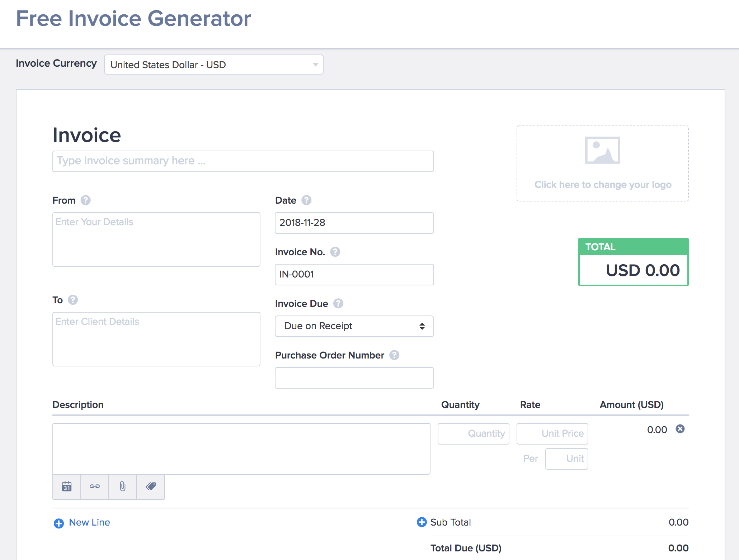Click the paperclip attachment icon
Image resolution: width=739 pixels, height=560 pixels.
pyautogui.click(x=123, y=487)
